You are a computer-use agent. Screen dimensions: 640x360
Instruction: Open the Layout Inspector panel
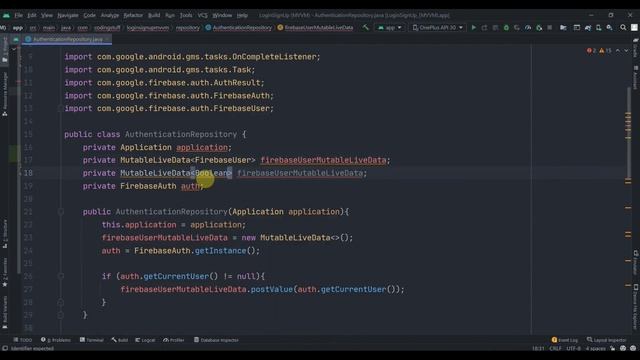point(606,340)
